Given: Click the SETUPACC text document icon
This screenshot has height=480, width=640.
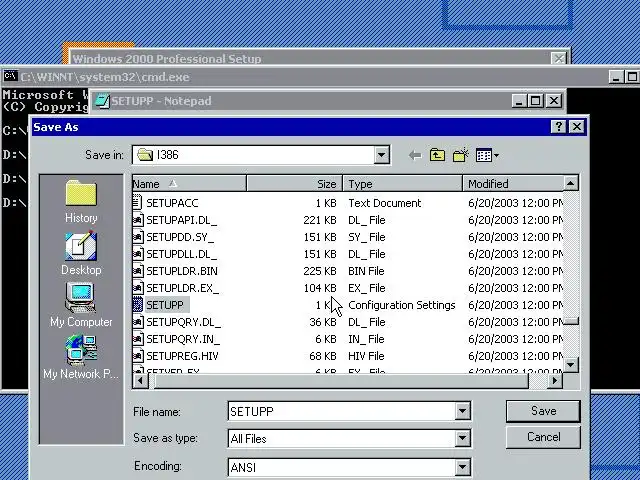Looking at the screenshot, I should coord(138,203).
